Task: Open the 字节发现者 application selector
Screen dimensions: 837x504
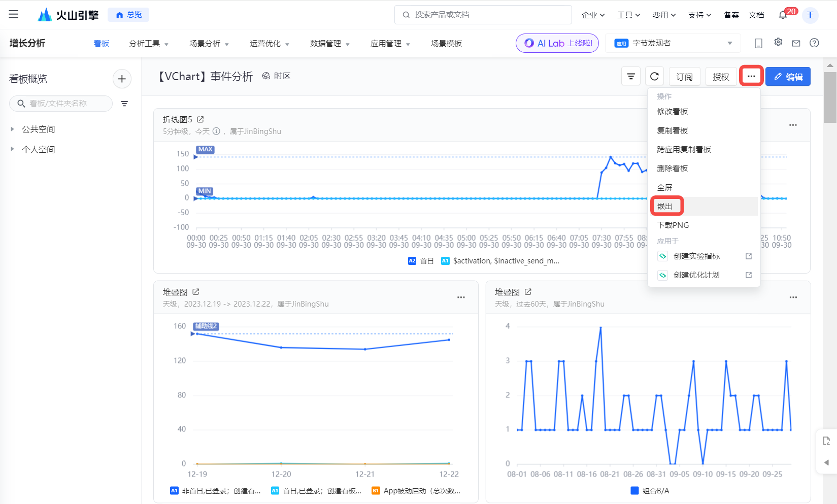Action: [673, 43]
